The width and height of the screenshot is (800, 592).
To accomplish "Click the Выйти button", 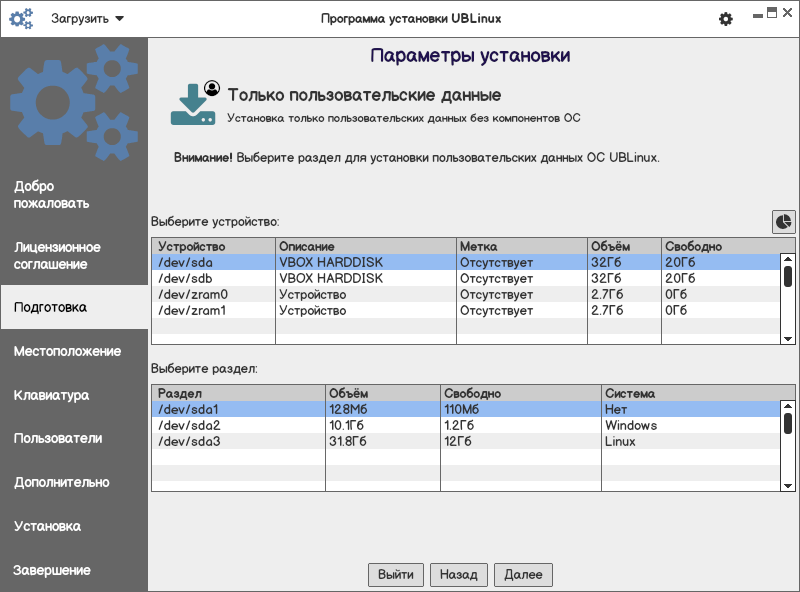I will 396,575.
